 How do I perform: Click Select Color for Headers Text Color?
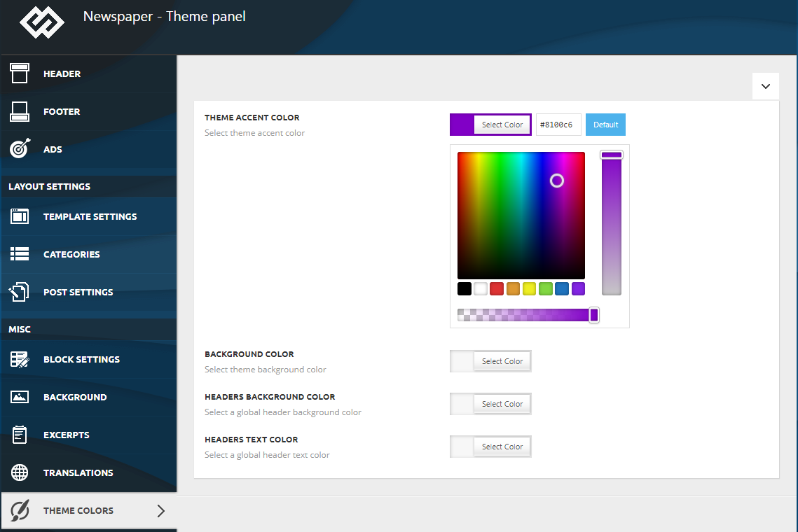click(x=502, y=447)
